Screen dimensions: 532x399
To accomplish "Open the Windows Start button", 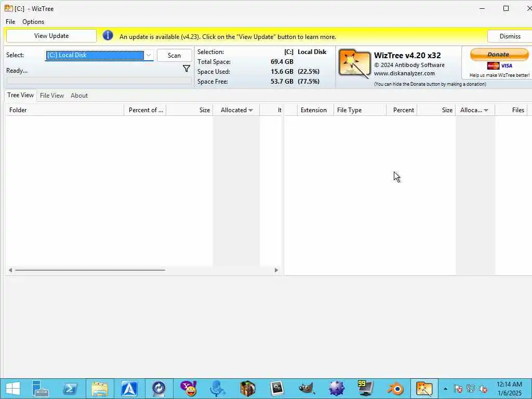I will 12,389.
